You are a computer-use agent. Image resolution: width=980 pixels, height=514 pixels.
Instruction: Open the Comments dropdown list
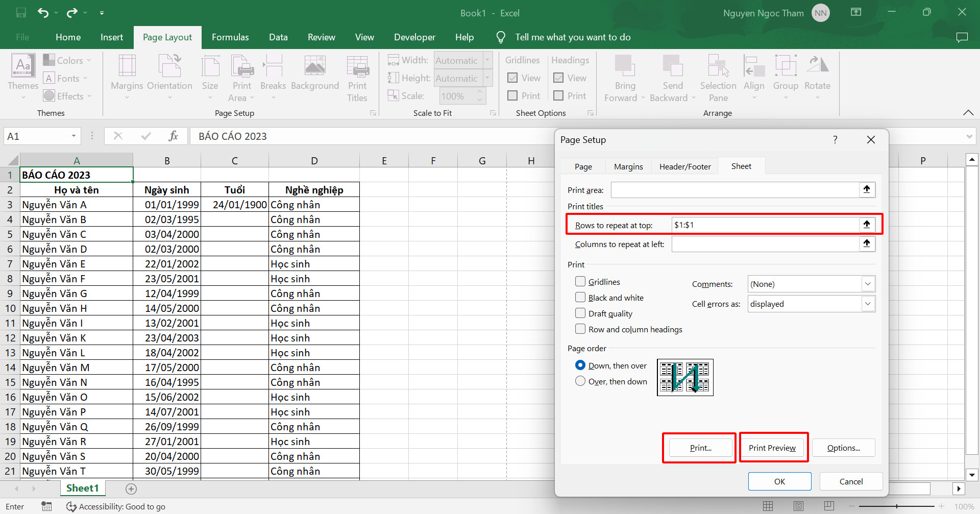868,284
